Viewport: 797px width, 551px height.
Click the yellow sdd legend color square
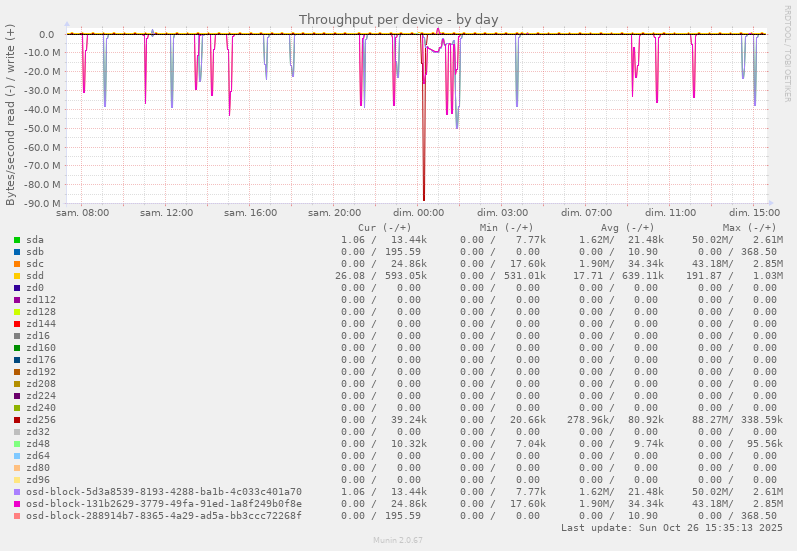[17, 276]
